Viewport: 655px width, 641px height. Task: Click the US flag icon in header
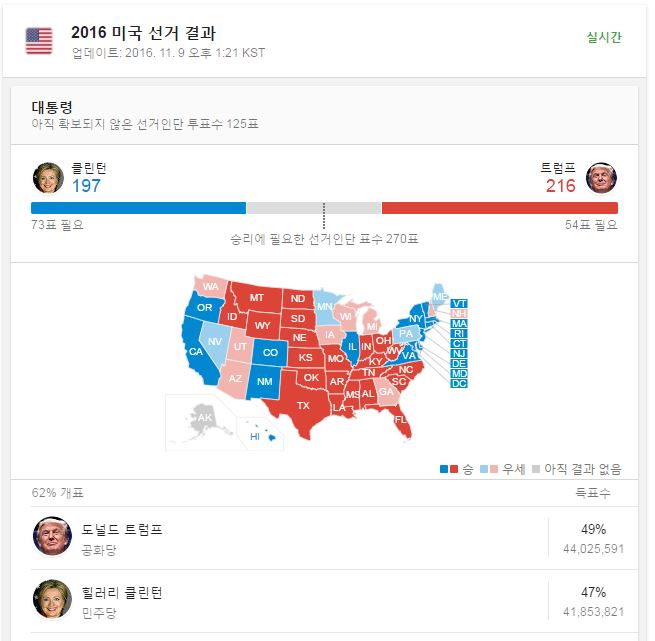click(39, 41)
